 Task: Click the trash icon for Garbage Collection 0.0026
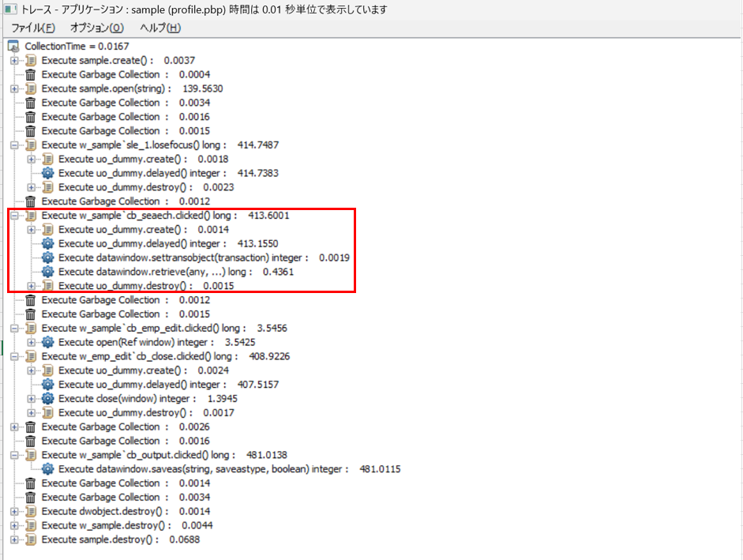(31, 427)
